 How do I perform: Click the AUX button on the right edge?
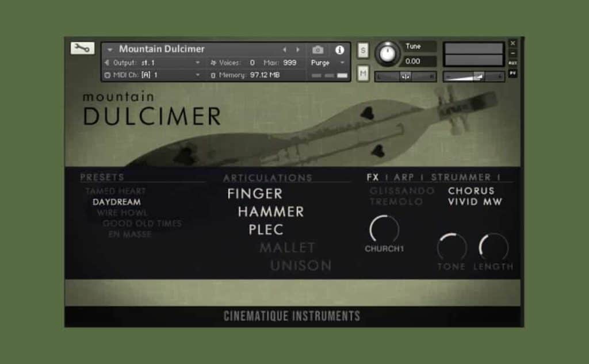click(x=512, y=63)
